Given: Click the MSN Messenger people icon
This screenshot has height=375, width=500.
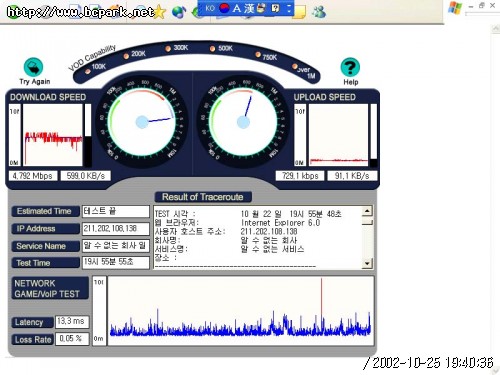Looking at the screenshot, I should 319,12.
